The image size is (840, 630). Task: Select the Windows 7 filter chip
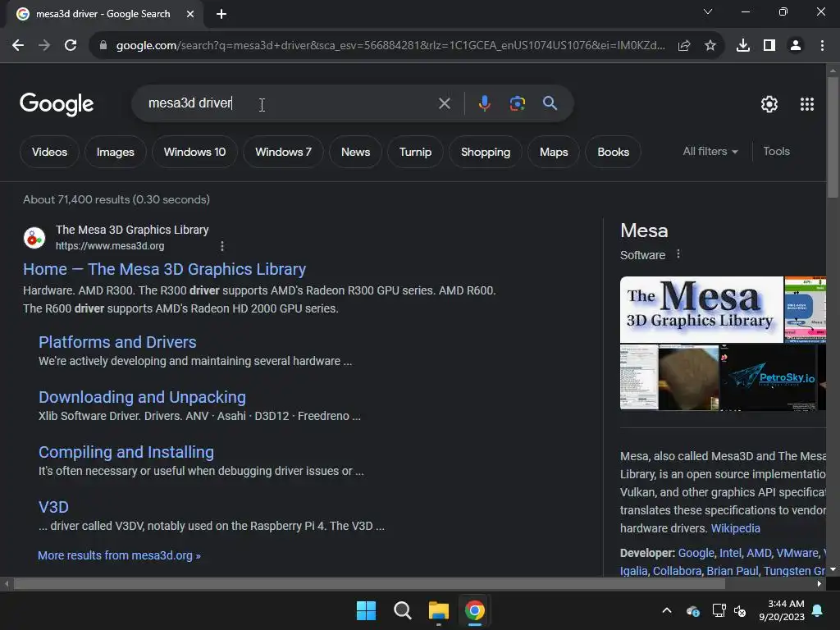(x=283, y=152)
